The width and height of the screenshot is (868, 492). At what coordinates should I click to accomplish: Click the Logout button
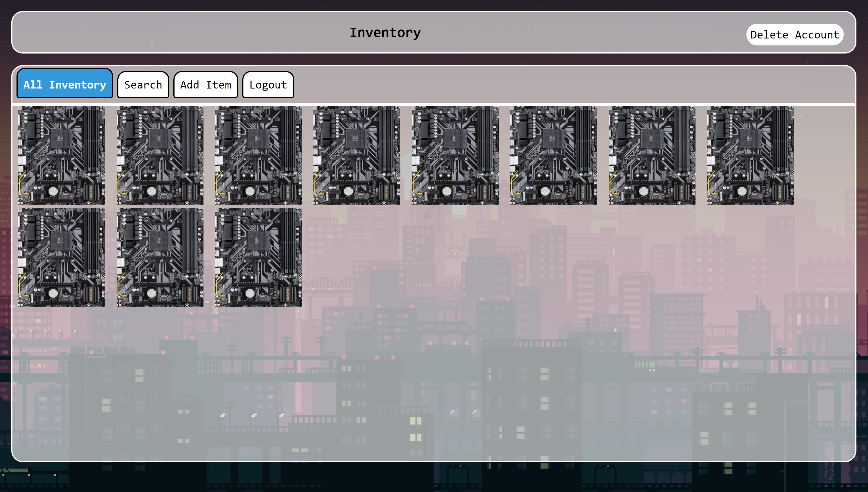[x=268, y=84]
